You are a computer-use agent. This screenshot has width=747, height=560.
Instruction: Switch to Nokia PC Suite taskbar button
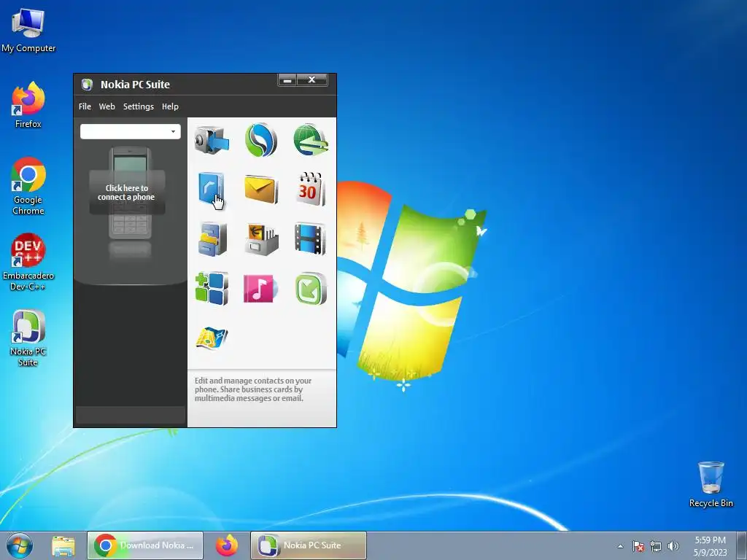pyautogui.click(x=309, y=545)
